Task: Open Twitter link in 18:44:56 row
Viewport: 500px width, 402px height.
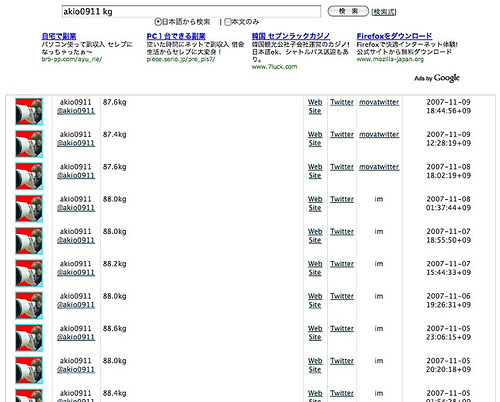Action: pos(342,102)
